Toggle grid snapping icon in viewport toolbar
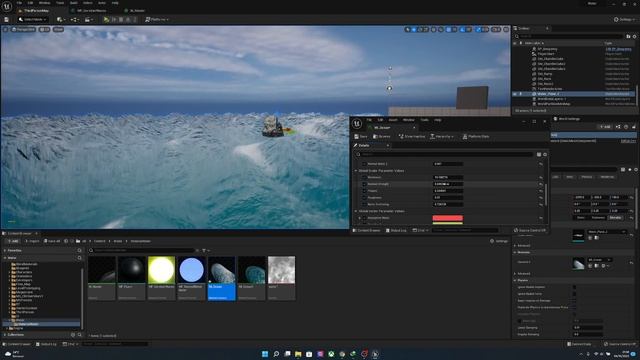The image size is (640, 360). (449, 29)
